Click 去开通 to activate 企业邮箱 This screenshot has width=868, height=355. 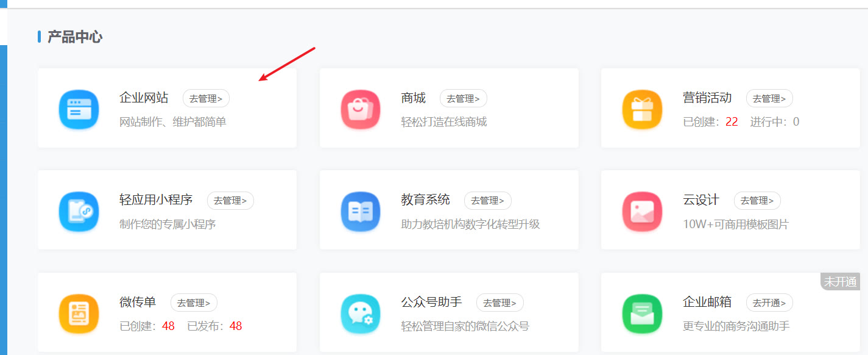(769, 302)
